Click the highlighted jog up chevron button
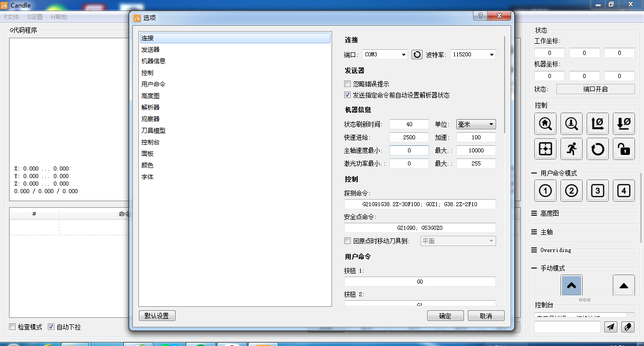Image resolution: width=644 pixels, height=346 pixels. point(572,285)
